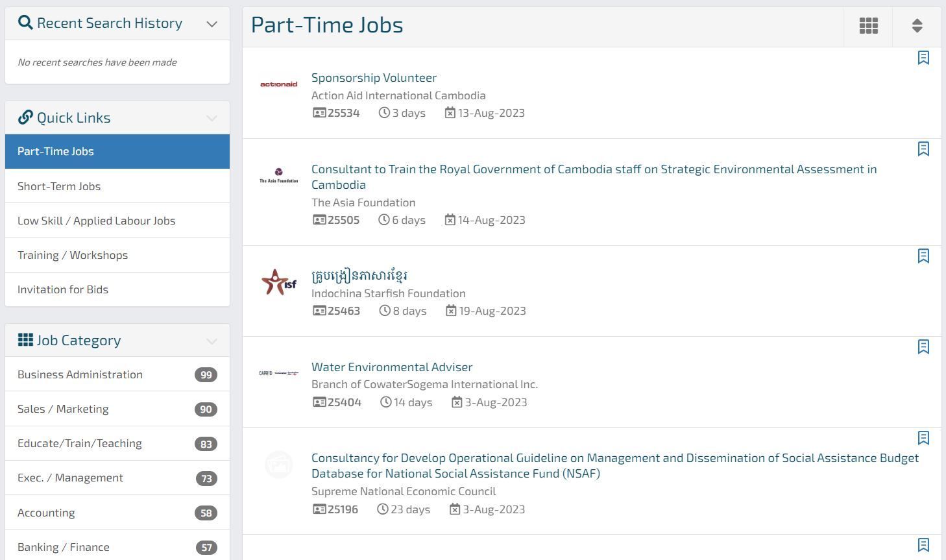The width and height of the screenshot is (946, 560).
Task: Switch job list to grid view
Action: [868, 26]
